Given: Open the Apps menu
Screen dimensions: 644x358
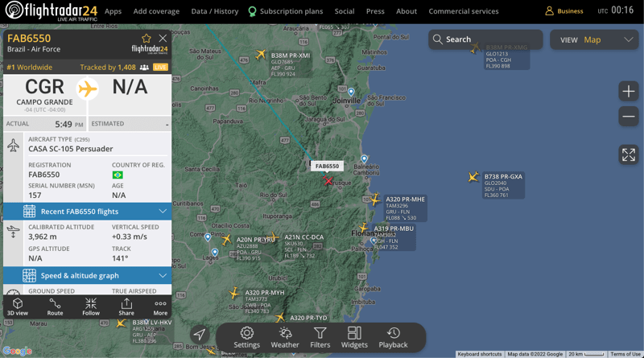Looking at the screenshot, I should pyautogui.click(x=113, y=11).
